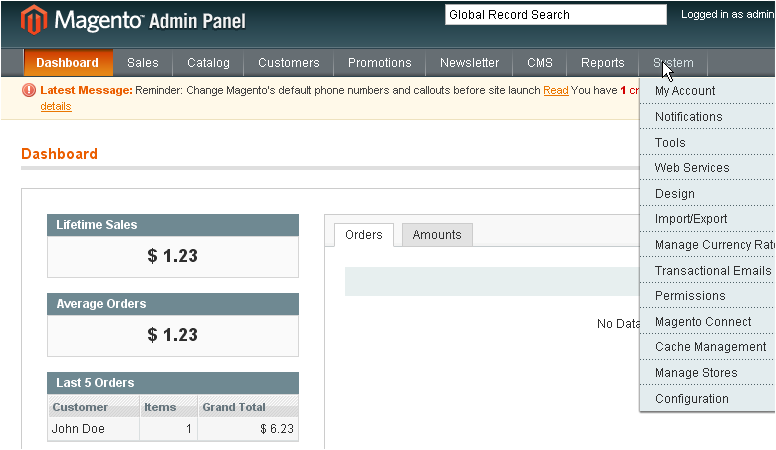
Task: Click the Average Orders $ 1.23 value
Action: pyautogui.click(x=172, y=335)
